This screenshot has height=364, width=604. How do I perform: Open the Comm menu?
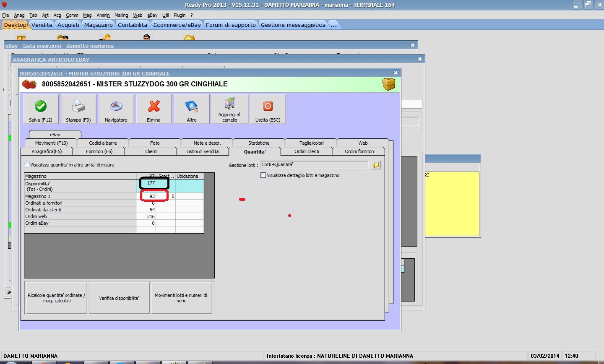coord(72,15)
